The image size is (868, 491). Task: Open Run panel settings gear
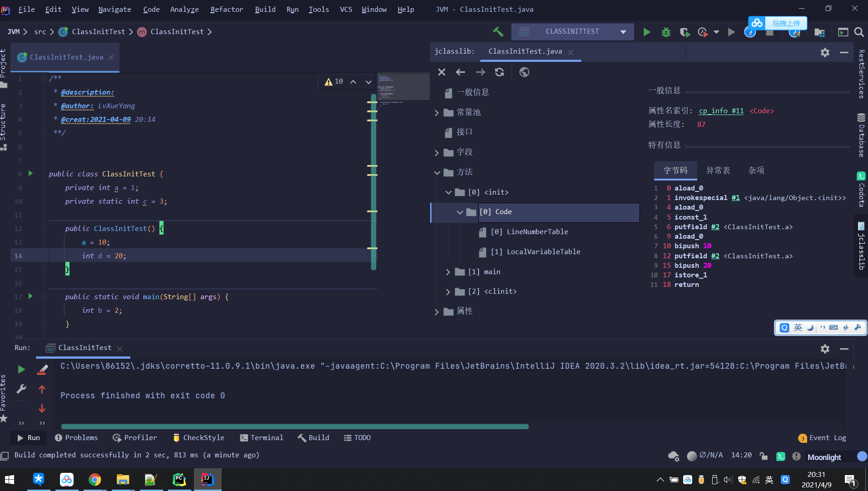[x=825, y=349]
